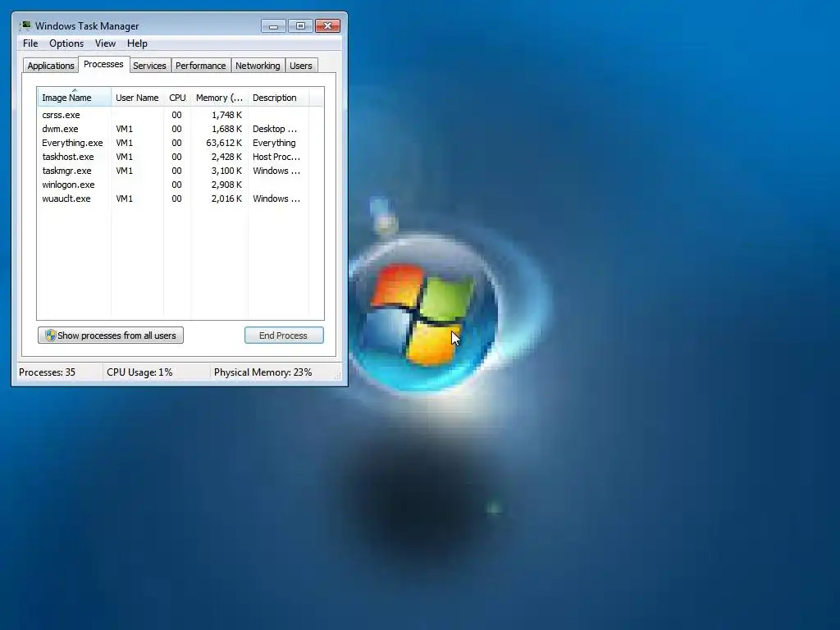840x630 pixels.
Task: Click the 1,748 K memory value
Action: (226, 115)
